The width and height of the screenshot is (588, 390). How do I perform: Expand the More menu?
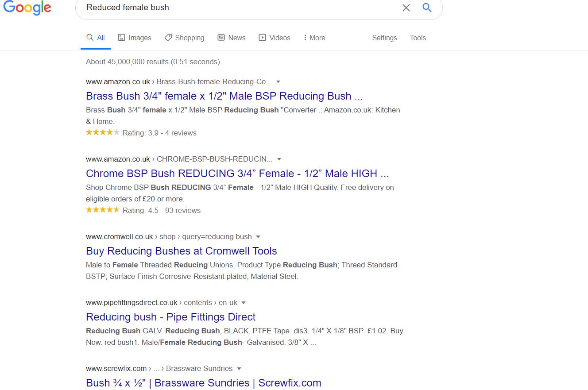click(314, 38)
